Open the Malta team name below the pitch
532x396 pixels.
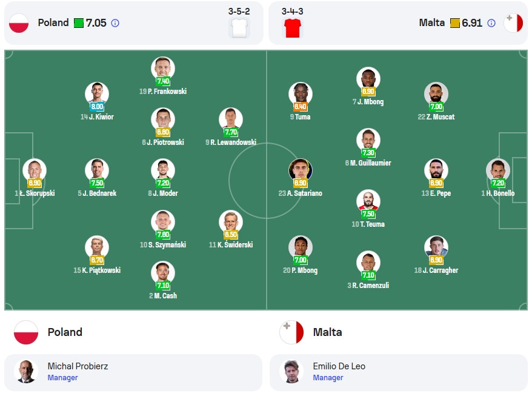pos(327,332)
